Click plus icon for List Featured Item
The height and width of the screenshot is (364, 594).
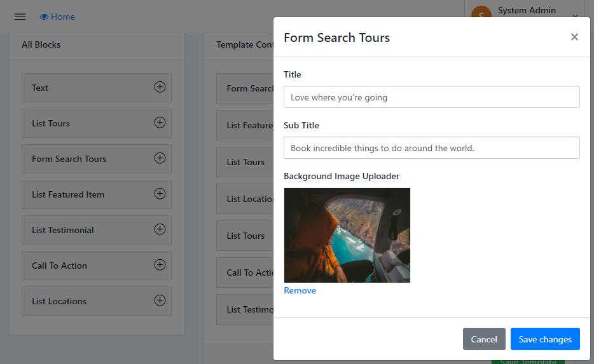pyautogui.click(x=160, y=194)
